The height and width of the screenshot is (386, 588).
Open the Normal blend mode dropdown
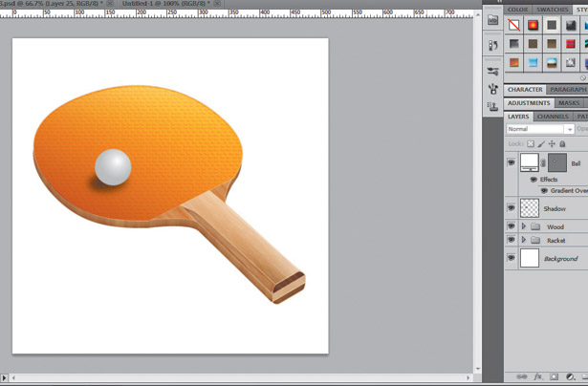pyautogui.click(x=540, y=128)
